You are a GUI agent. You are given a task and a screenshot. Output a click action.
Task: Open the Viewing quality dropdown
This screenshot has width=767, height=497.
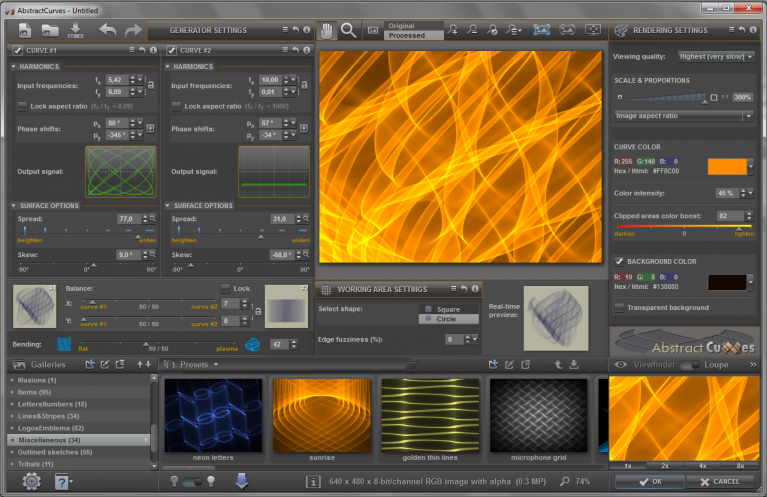(716, 57)
